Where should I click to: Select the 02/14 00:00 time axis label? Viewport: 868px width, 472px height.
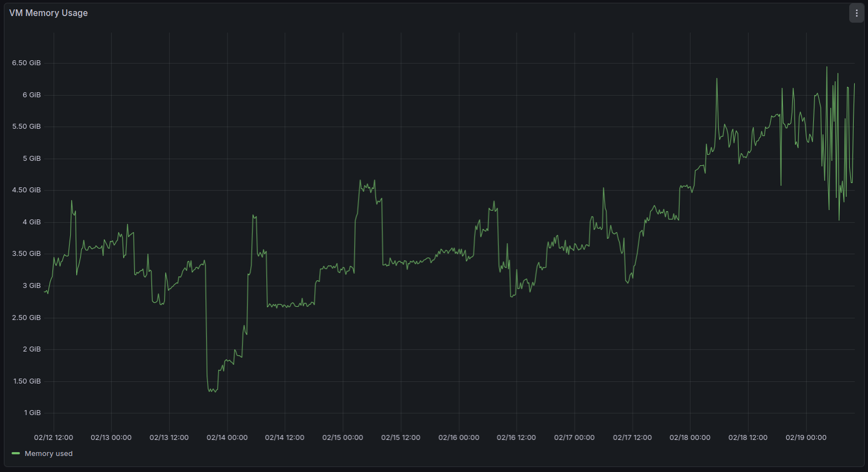coord(227,438)
